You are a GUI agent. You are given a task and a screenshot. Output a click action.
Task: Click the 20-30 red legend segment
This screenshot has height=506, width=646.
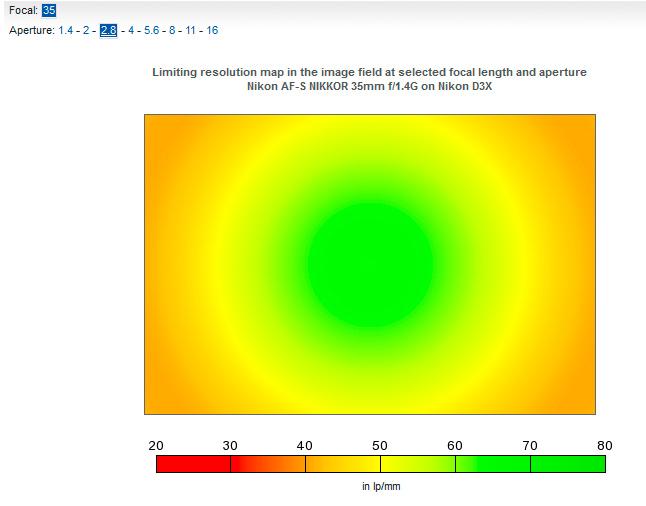click(193, 464)
